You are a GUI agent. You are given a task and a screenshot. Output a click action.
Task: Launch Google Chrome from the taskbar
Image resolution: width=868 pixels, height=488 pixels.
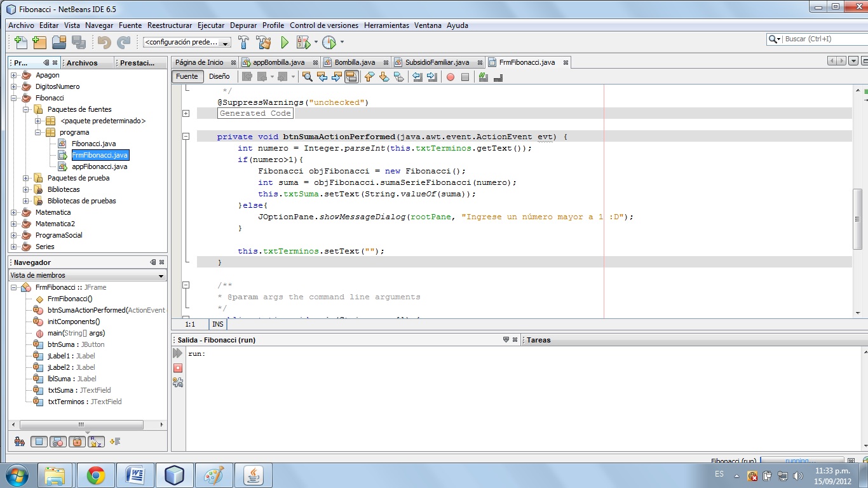pyautogui.click(x=94, y=474)
